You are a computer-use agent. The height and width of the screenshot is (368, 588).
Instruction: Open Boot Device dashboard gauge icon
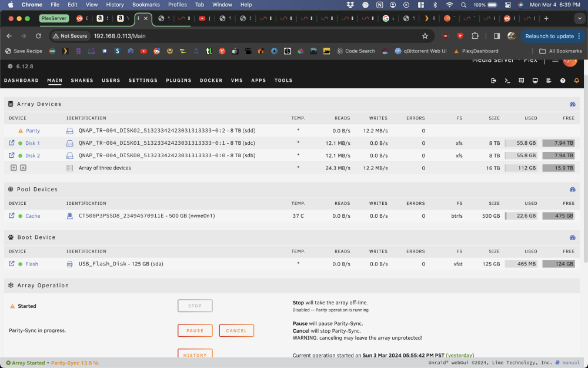point(572,238)
